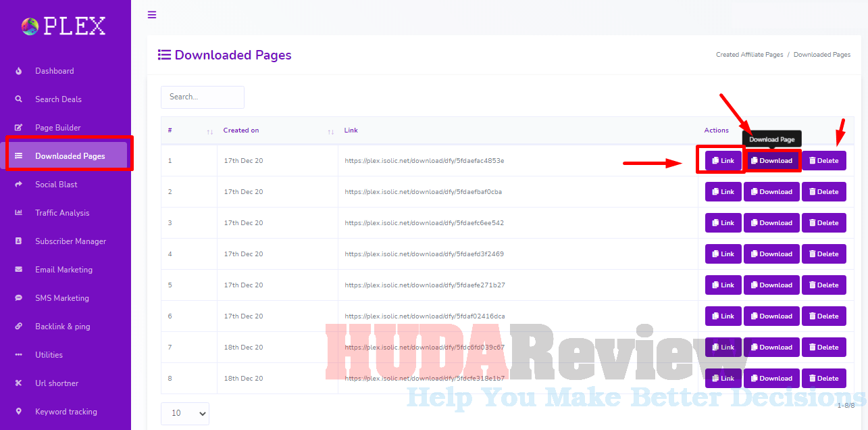Delete the page in row 8
The image size is (868, 430).
coord(824,379)
